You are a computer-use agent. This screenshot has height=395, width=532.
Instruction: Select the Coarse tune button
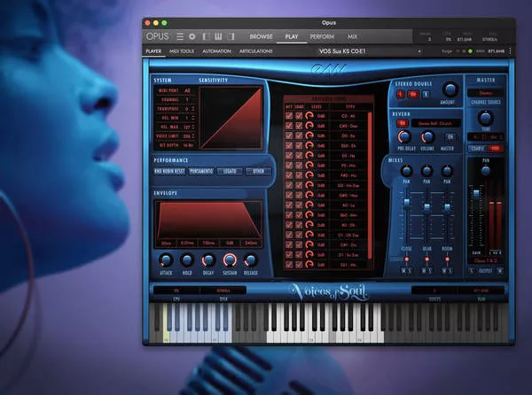pyautogui.click(x=477, y=149)
